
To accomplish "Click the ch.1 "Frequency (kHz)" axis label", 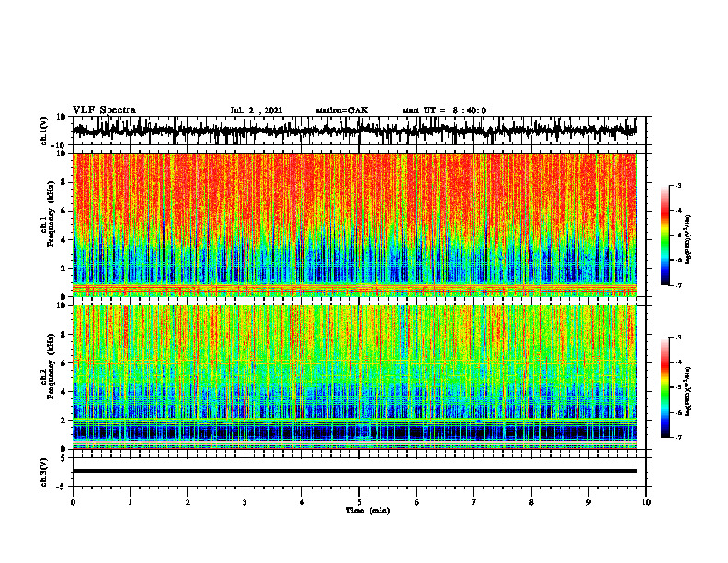I will tap(51, 214).
